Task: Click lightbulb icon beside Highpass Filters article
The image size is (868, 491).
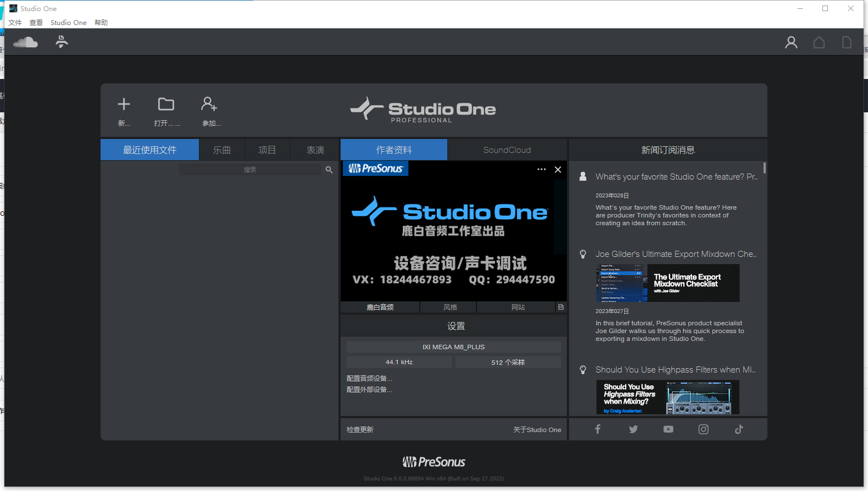Action: pos(583,370)
